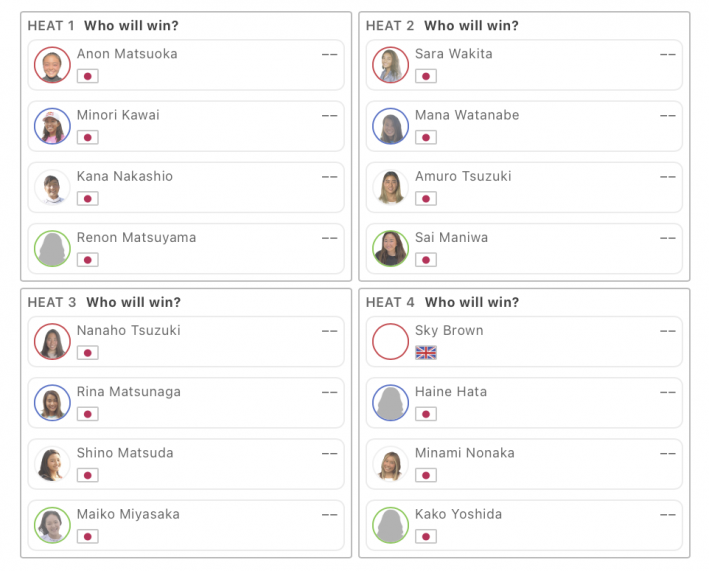Click the Japan flag under Minori Kawai

88,137
